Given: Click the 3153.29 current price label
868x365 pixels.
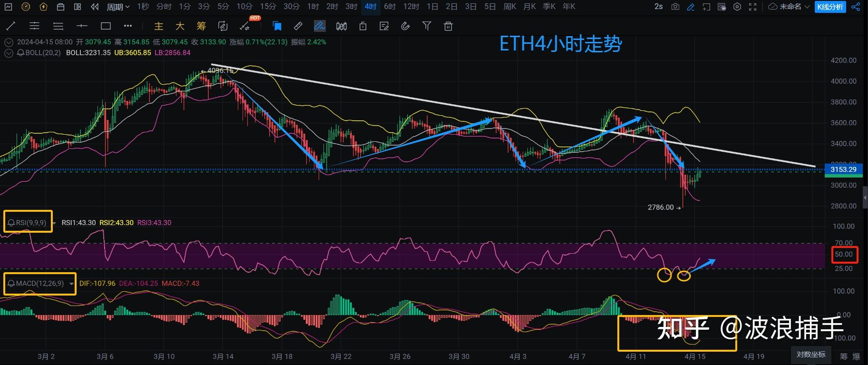Looking at the screenshot, I should [x=843, y=169].
